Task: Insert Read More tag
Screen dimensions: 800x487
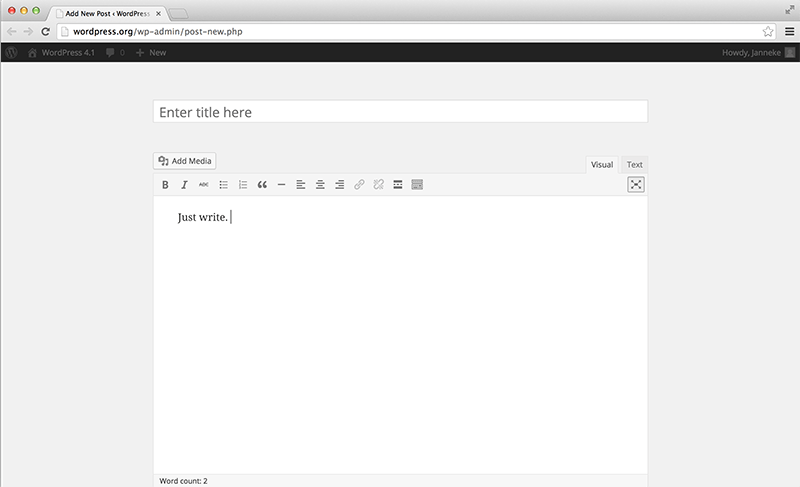Action: (397, 185)
